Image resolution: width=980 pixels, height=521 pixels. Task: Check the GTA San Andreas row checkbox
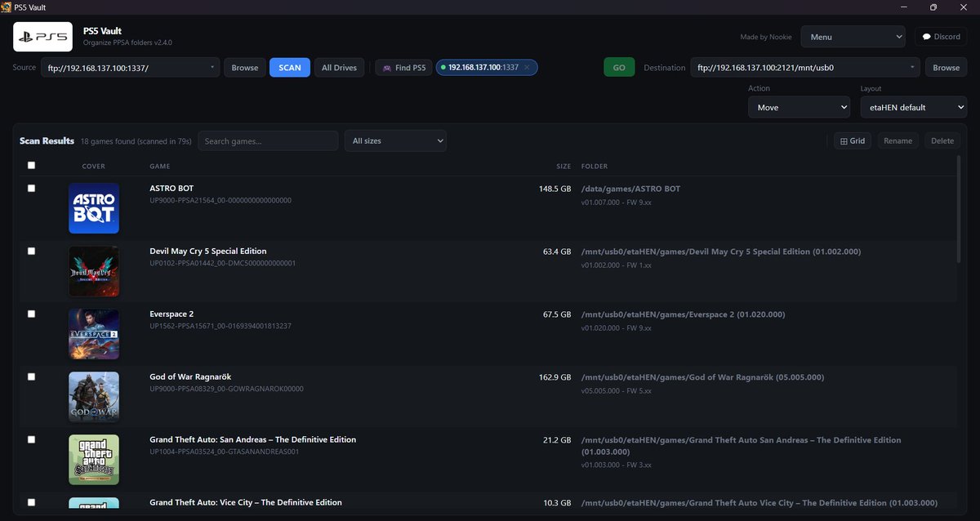pos(31,439)
